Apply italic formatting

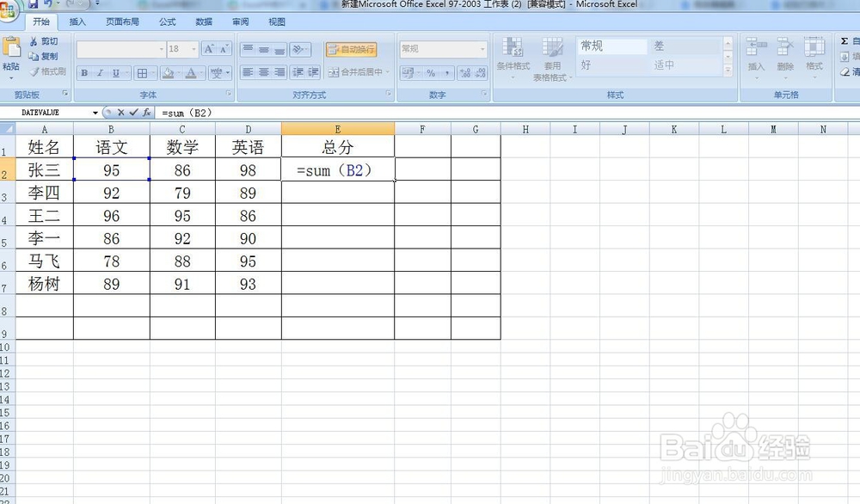click(100, 72)
